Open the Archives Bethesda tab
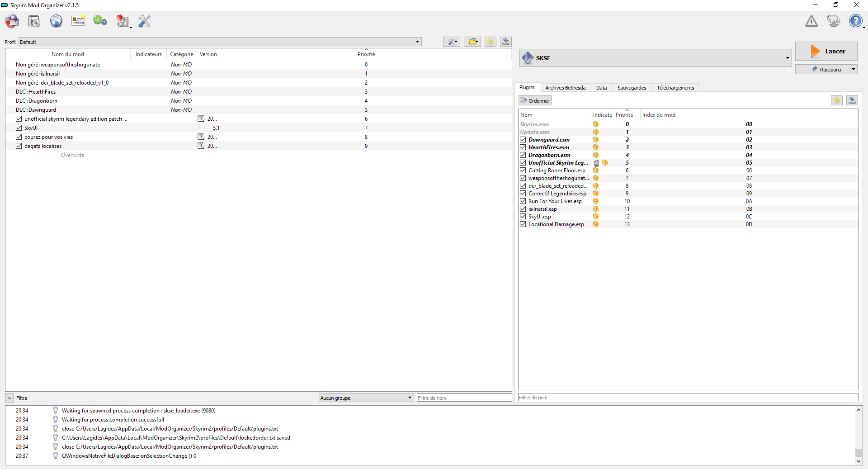Viewport: 868px width, 469px height. point(565,88)
